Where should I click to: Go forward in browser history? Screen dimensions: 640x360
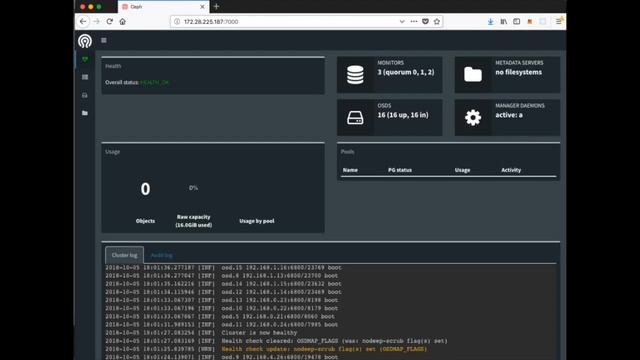[x=96, y=21]
